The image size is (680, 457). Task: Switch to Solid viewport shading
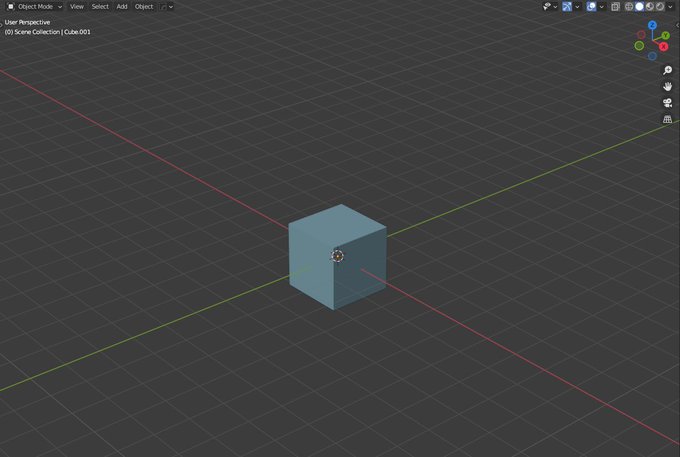click(x=639, y=7)
